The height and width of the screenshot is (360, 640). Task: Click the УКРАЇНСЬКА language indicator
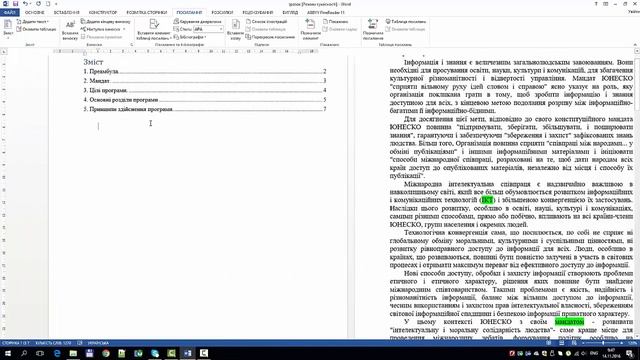coord(98,343)
